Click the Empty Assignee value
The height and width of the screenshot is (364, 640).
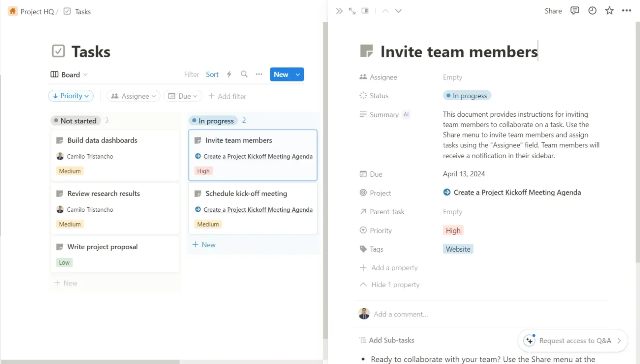(452, 77)
